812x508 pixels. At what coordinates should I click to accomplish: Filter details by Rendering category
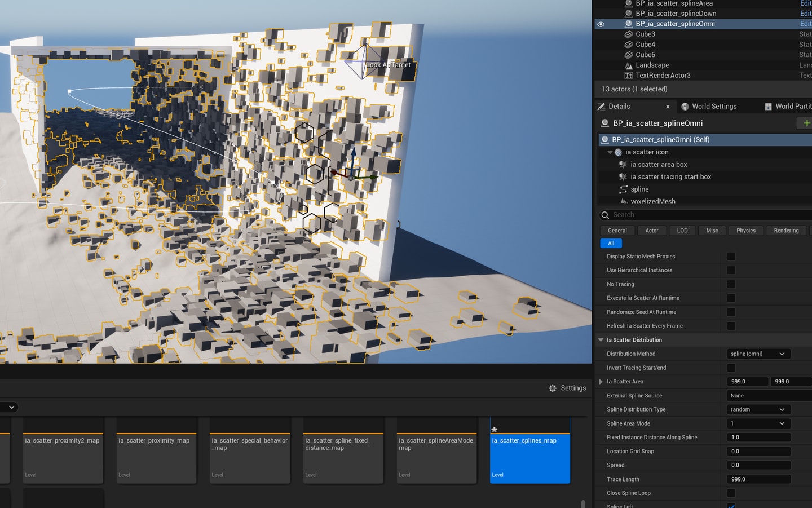(786, 231)
